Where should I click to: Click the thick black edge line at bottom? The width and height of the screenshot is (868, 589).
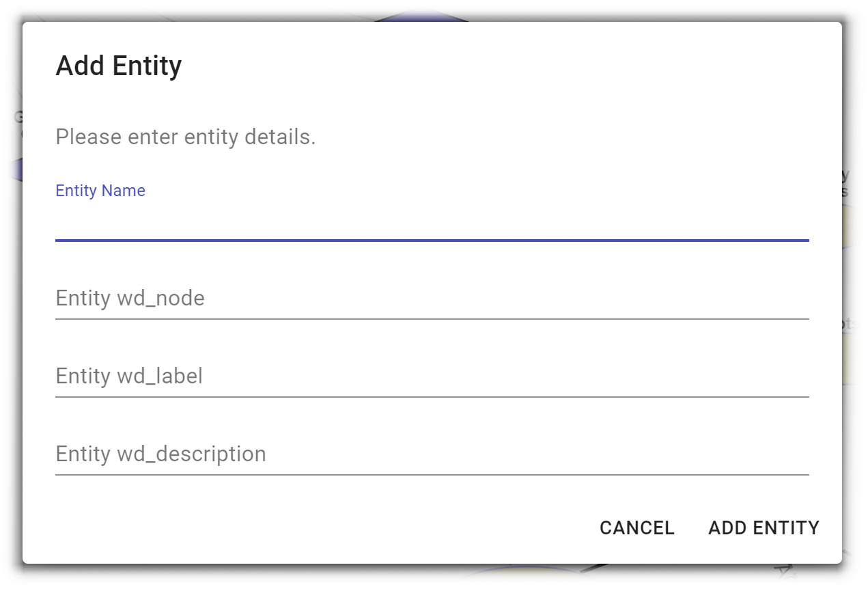tap(593, 568)
